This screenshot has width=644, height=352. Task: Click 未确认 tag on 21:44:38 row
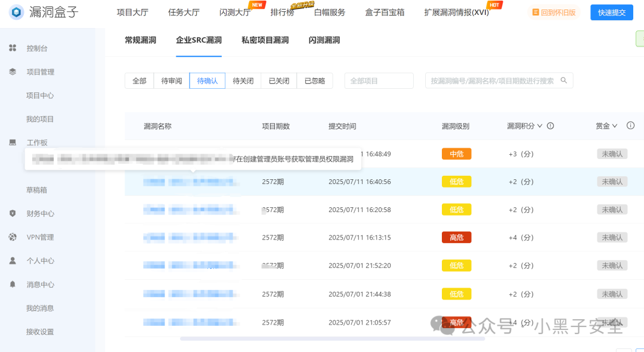pos(612,294)
